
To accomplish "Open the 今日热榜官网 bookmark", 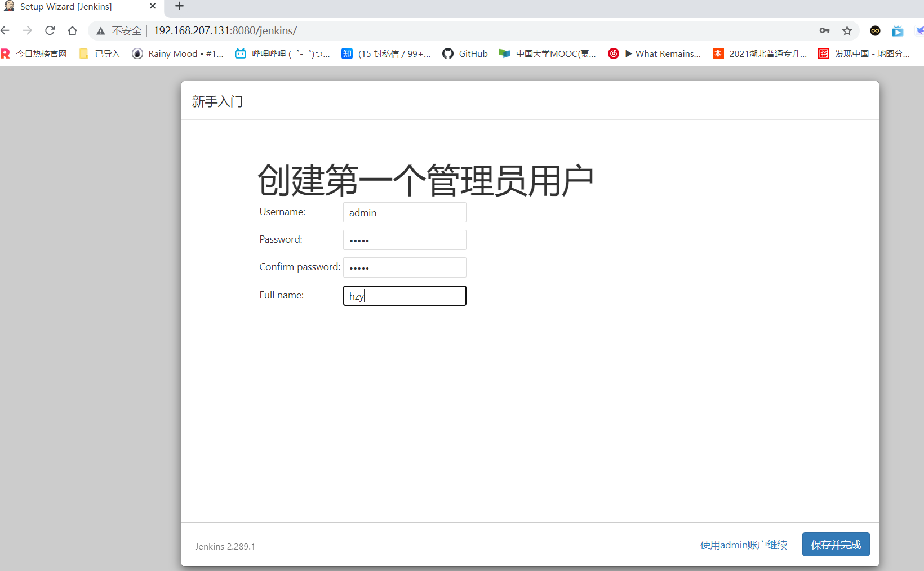I will (x=34, y=53).
